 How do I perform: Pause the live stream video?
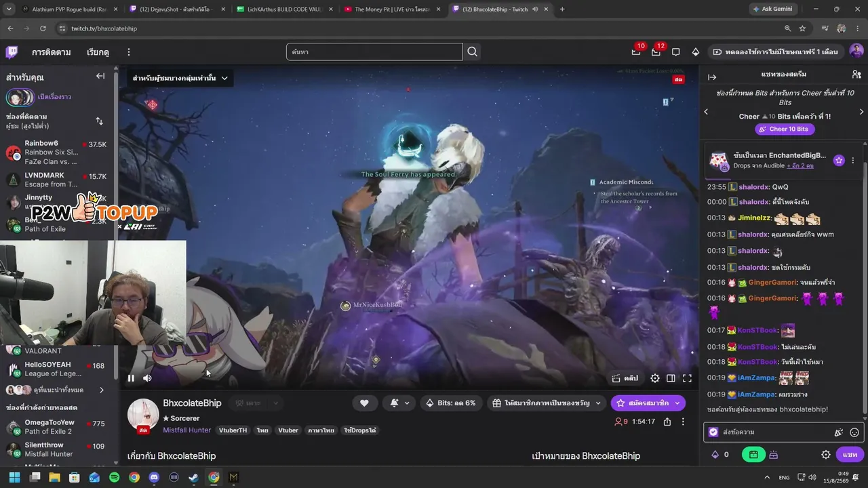pyautogui.click(x=131, y=378)
